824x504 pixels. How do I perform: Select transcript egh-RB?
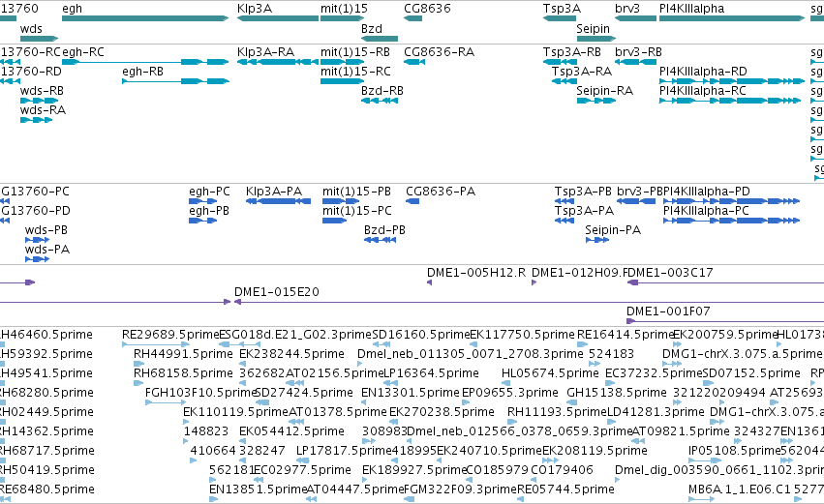[175, 81]
